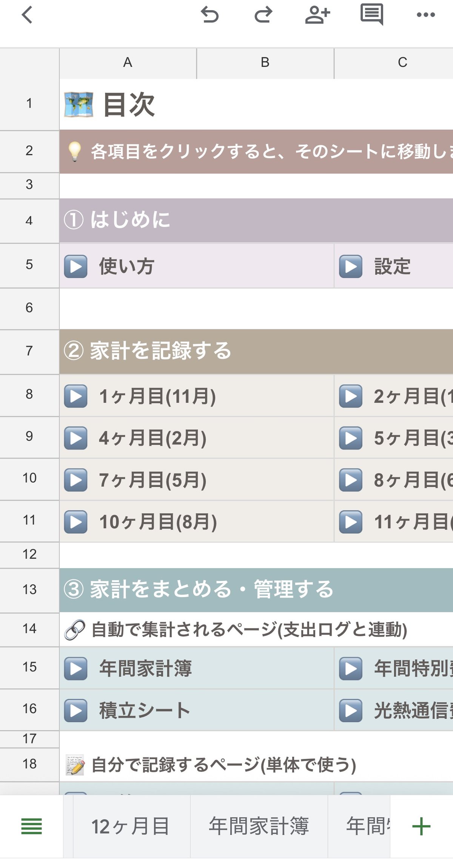The image size is (453, 868).
Task: Open the comments icon
Action: tap(372, 15)
